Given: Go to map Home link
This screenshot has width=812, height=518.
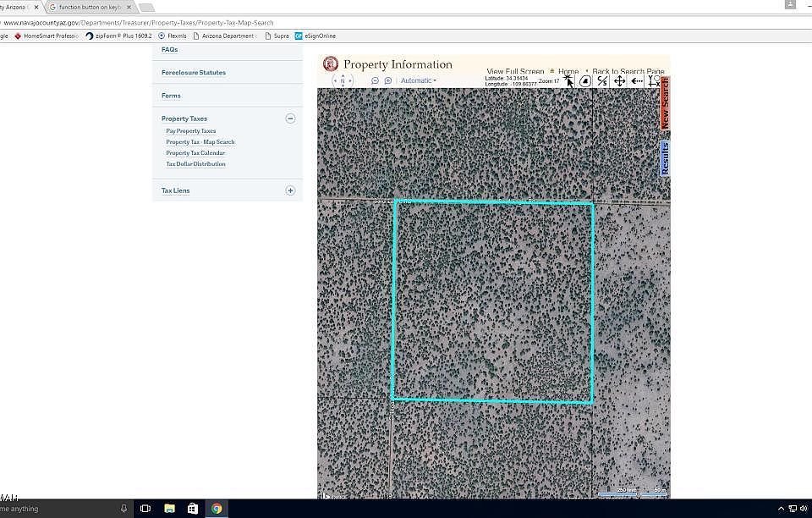Looking at the screenshot, I should point(568,71).
